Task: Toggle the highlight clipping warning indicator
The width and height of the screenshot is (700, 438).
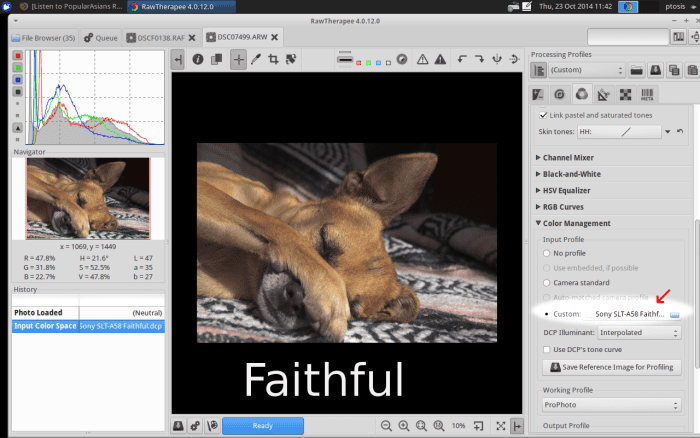Action: click(423, 60)
